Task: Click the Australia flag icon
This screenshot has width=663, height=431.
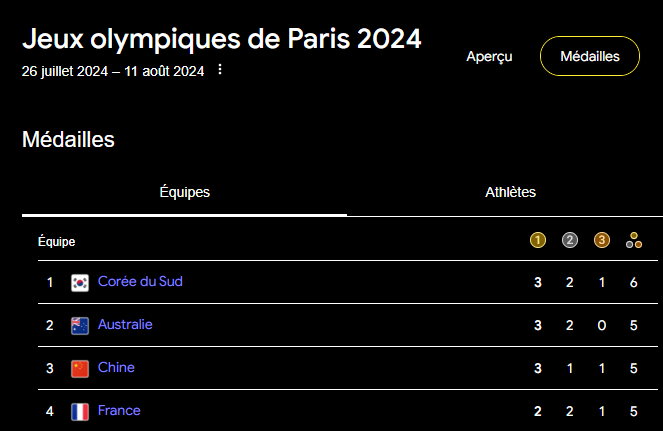Action: [80, 326]
